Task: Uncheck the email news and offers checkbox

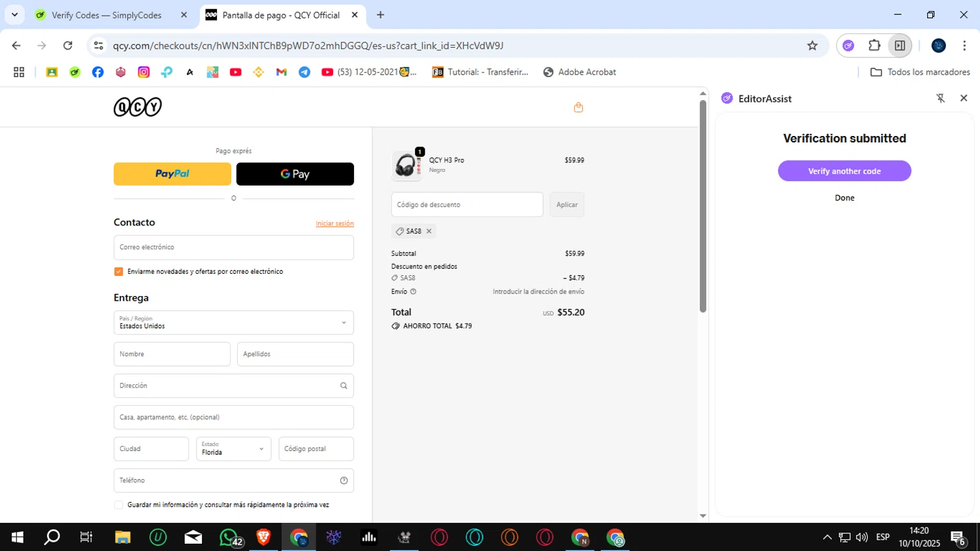Action: [x=118, y=272]
